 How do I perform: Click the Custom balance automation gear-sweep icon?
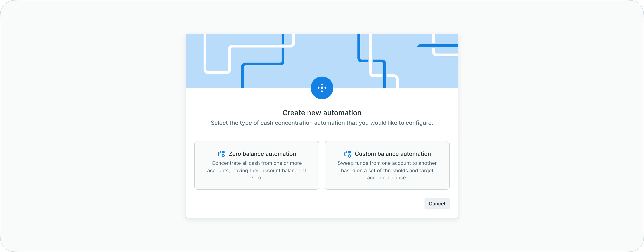(348, 154)
